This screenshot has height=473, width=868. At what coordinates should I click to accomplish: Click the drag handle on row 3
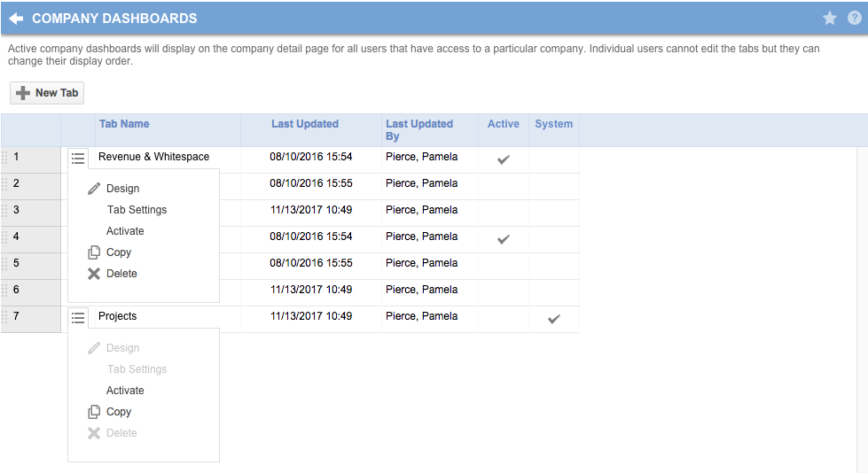(4, 211)
